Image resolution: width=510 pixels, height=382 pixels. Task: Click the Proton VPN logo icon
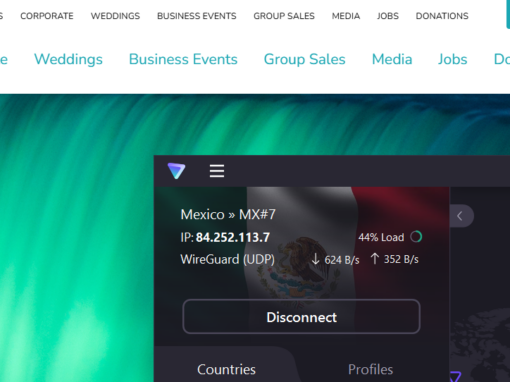click(x=176, y=171)
